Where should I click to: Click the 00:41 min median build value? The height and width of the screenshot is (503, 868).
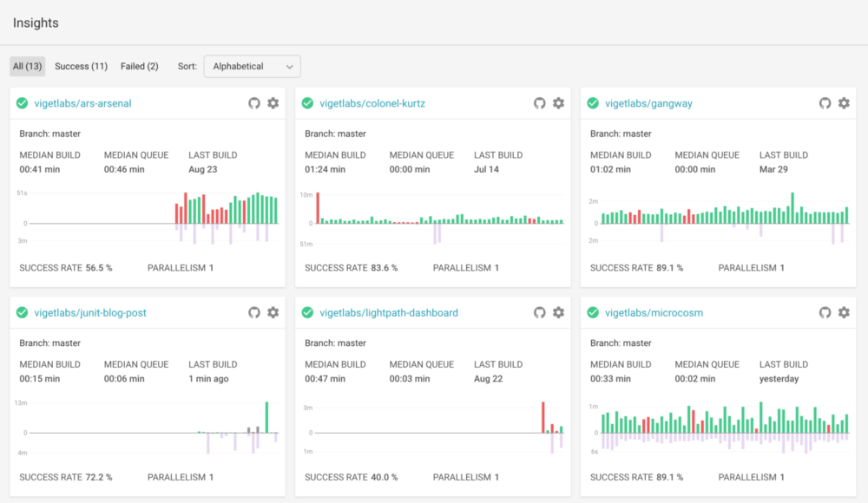[40, 169]
